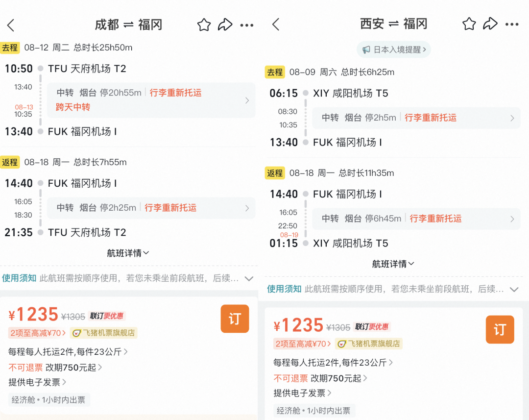This screenshot has width=529, height=420.
Task: Go back from the 西安⇌福冈 page
Action: click(276, 25)
